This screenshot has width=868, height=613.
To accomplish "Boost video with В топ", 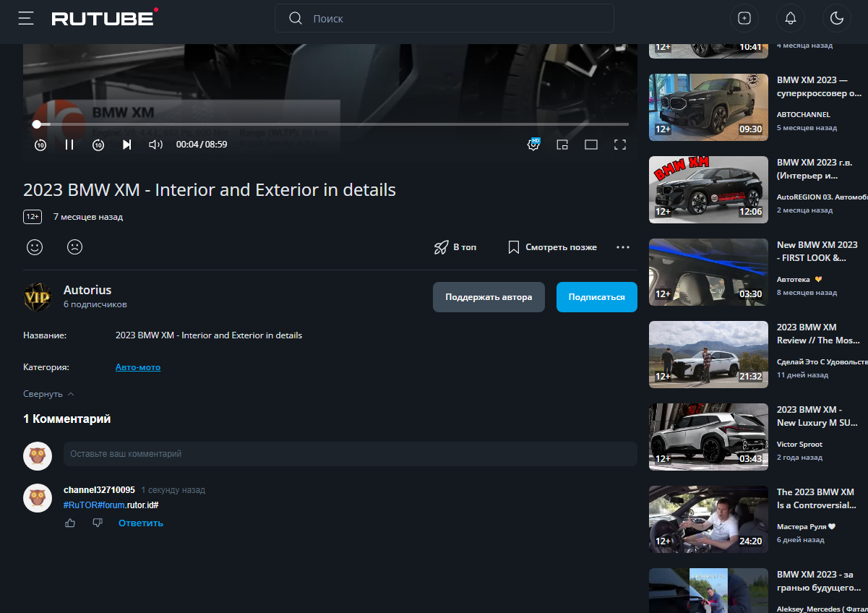I will pyautogui.click(x=455, y=247).
